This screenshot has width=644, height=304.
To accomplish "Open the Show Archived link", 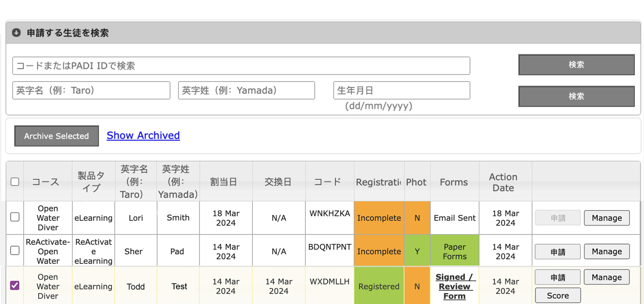I will coord(143,135).
